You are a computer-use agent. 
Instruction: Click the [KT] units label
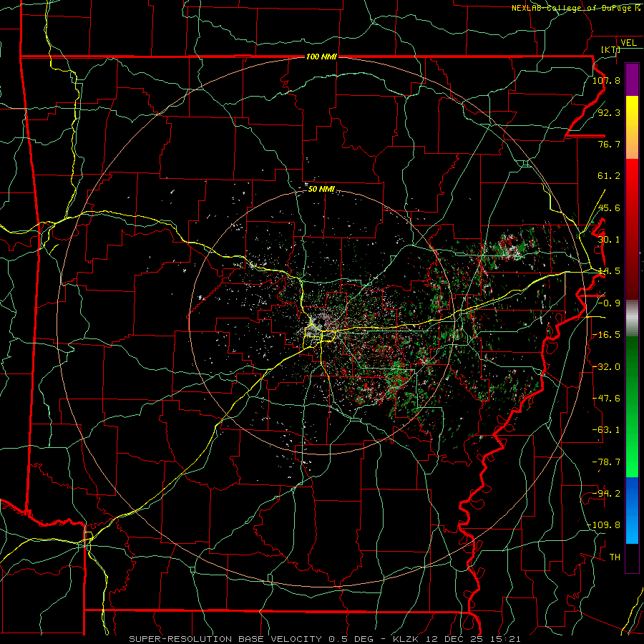click(610, 49)
